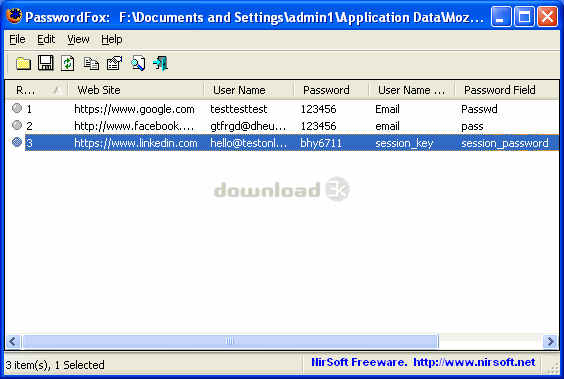
Task: Click the horizontal scrollbar right arrow
Action: point(550,341)
